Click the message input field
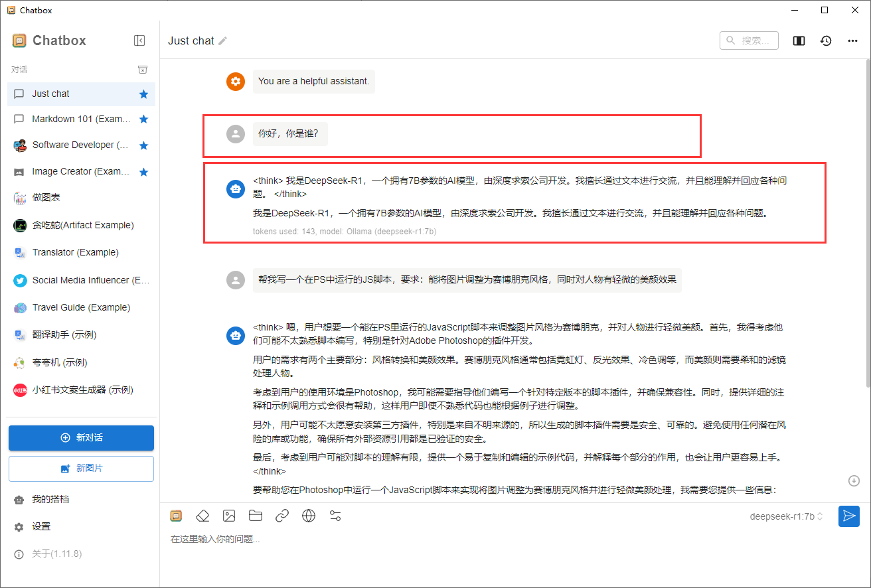Image resolution: width=871 pixels, height=588 pixels. (x=465, y=540)
